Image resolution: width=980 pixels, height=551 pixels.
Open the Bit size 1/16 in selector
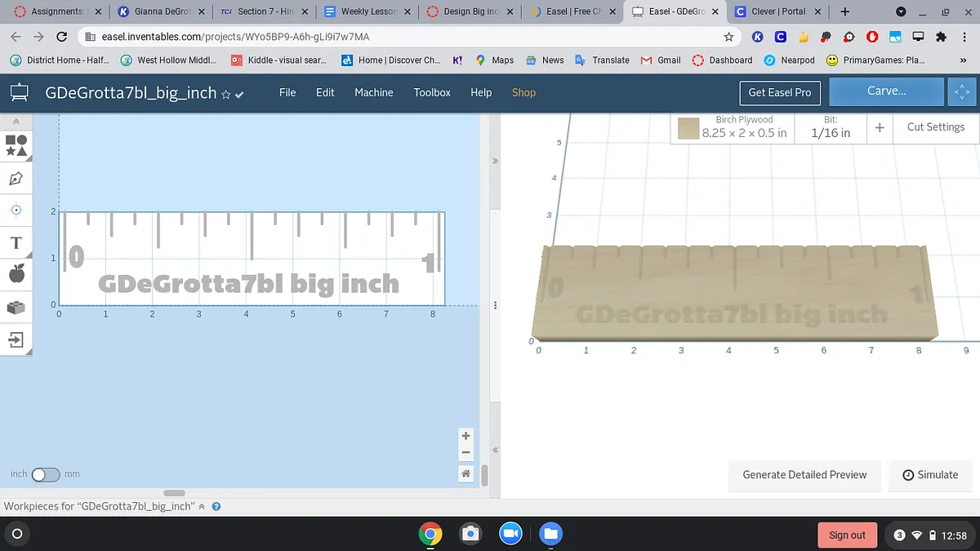tap(830, 127)
